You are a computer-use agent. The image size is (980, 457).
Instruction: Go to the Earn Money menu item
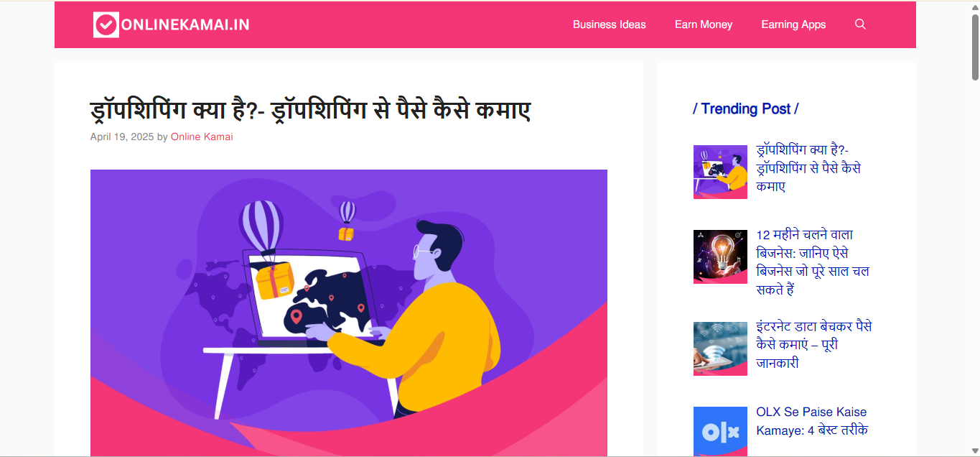704,24
